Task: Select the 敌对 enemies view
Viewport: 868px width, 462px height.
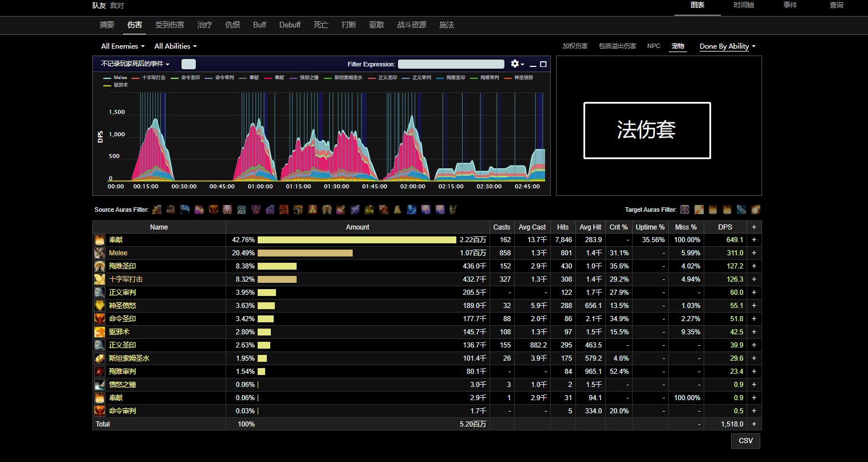Action: [x=117, y=5]
